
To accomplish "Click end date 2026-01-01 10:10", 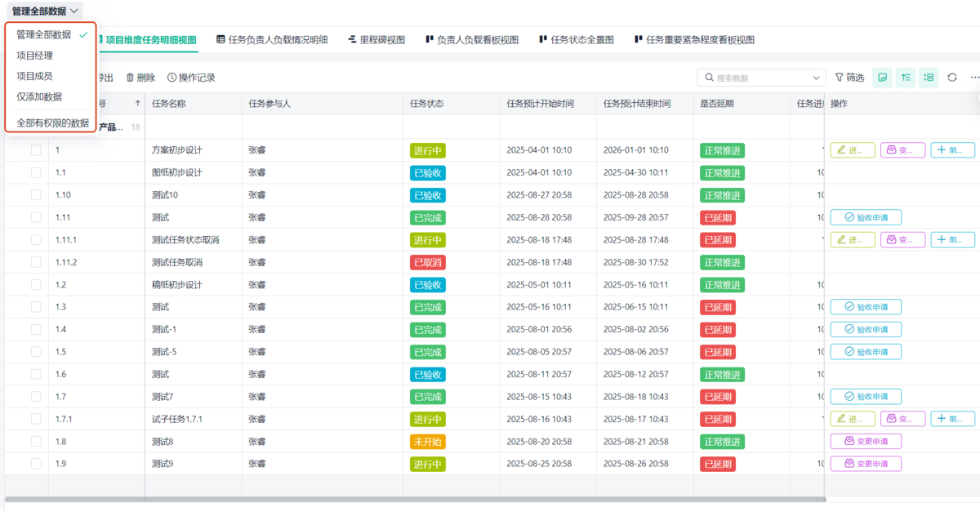I will coord(635,150).
